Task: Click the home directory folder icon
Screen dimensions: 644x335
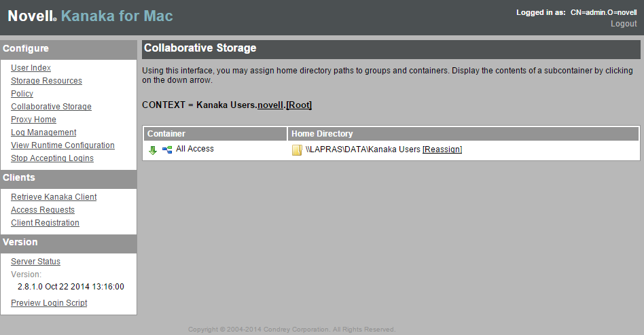Action: coord(297,150)
